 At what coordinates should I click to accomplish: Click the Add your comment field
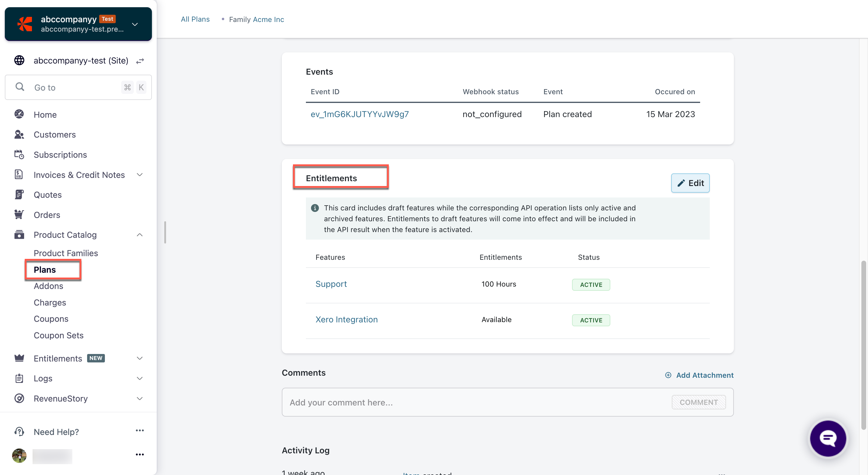pos(472,402)
